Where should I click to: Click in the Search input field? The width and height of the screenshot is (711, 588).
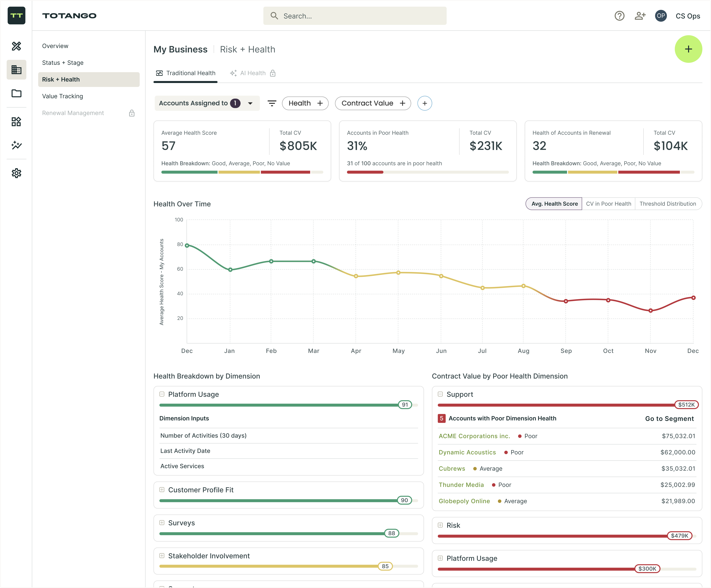tap(355, 16)
